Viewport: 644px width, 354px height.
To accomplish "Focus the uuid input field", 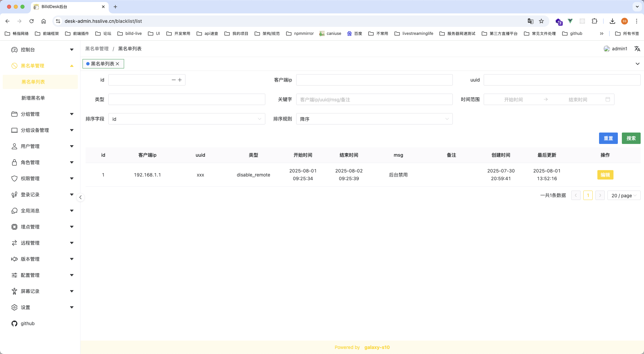I will 562,80.
